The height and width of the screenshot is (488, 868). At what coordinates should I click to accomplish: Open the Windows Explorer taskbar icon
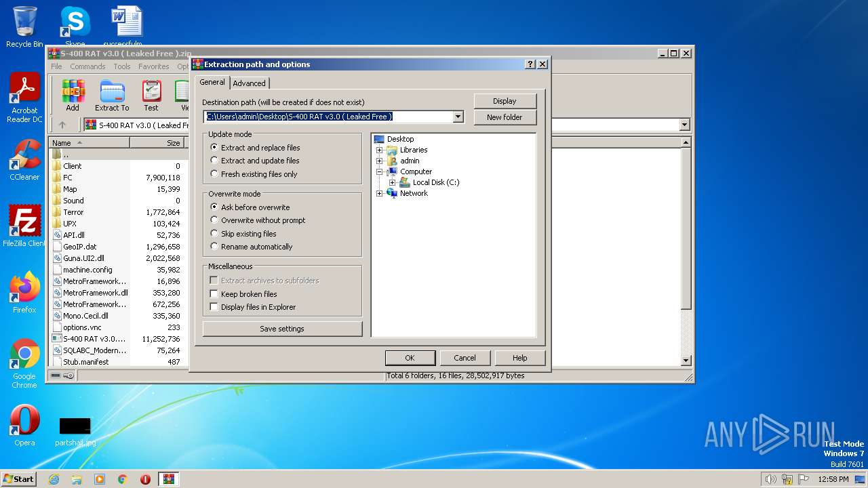77,479
